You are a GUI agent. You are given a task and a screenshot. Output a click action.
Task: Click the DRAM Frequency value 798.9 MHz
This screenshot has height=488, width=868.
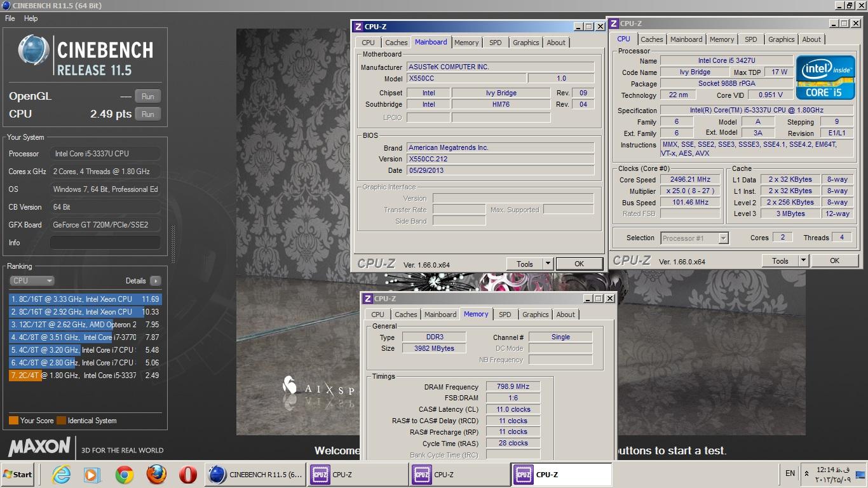point(513,386)
